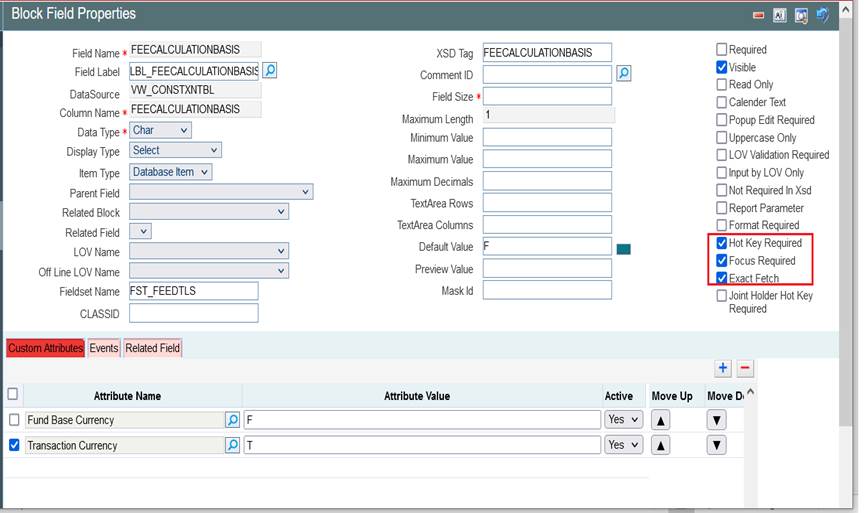Image resolution: width=864 pixels, height=513 pixels.
Task: Change Active dropdown for Fund Base Currency
Action: point(624,419)
